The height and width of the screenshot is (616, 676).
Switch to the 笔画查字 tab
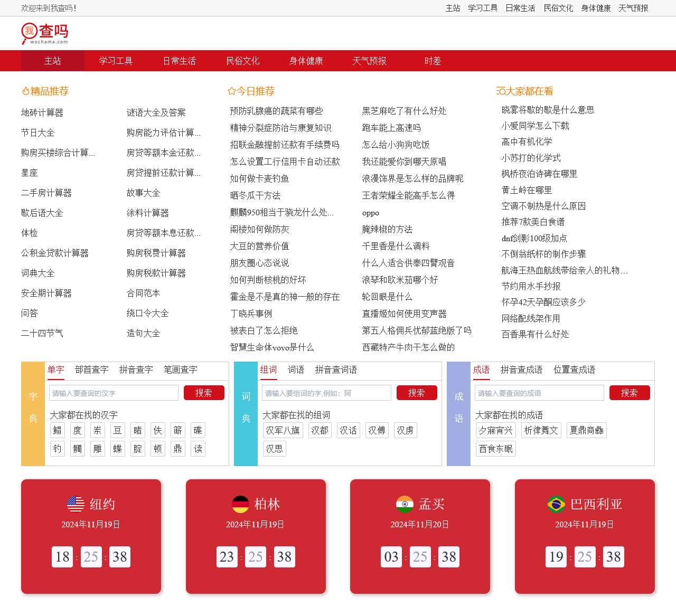181,369
